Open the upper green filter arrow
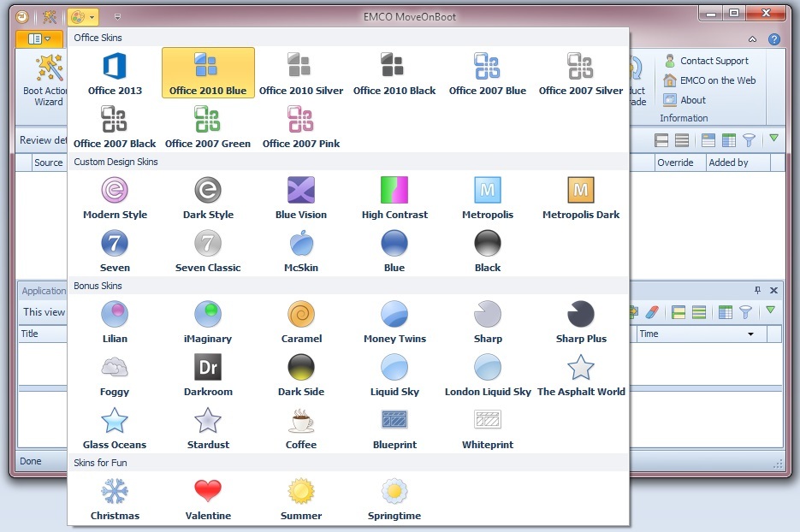The width and height of the screenshot is (800, 532). click(774, 139)
